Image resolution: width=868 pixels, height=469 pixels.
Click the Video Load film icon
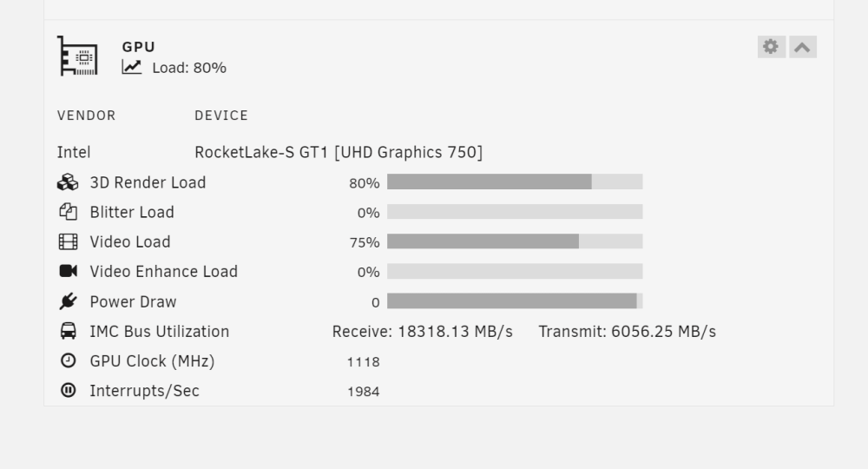coord(68,242)
